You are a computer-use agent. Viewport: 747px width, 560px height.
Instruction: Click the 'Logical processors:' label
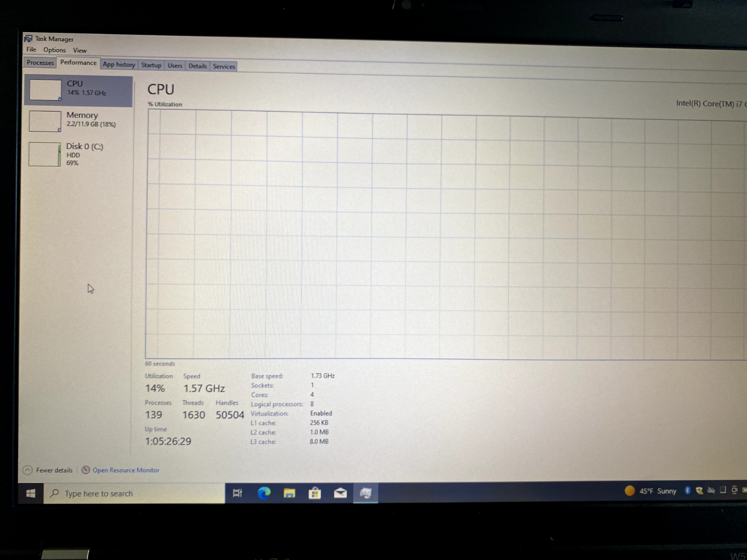(277, 404)
